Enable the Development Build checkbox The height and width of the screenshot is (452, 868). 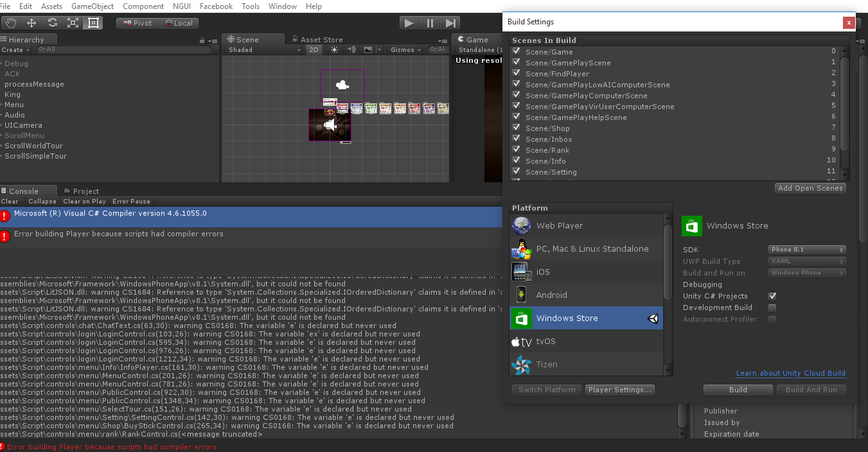coord(772,308)
